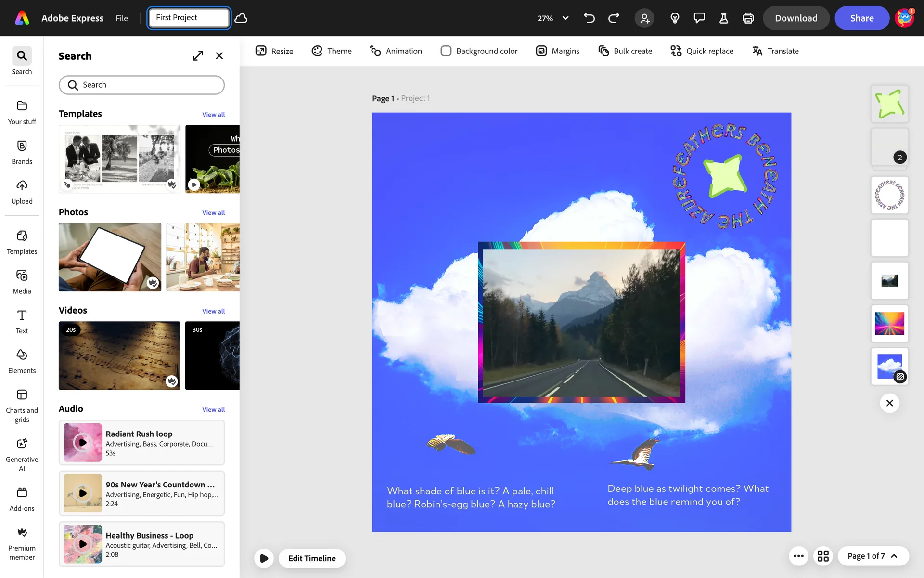
Task: Click the print icon in the top bar
Action: tap(748, 18)
